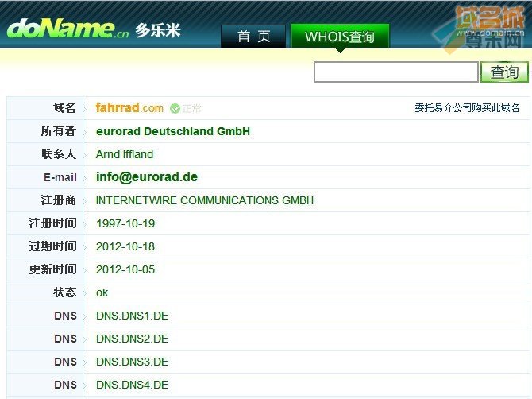The width and height of the screenshot is (532, 399).
Task: Select contact name Arnd Iffland
Action: [x=125, y=154]
